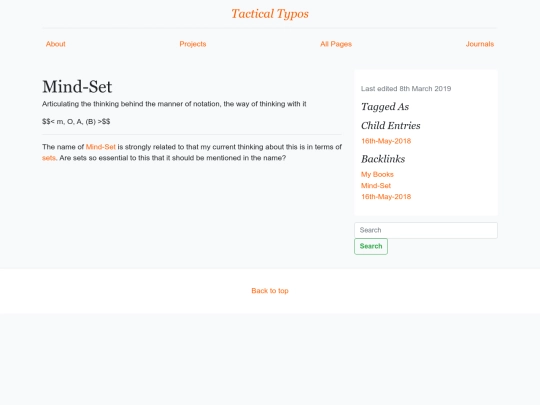This screenshot has width=540, height=405.
Task: Go to the About page
Action: 55,44
